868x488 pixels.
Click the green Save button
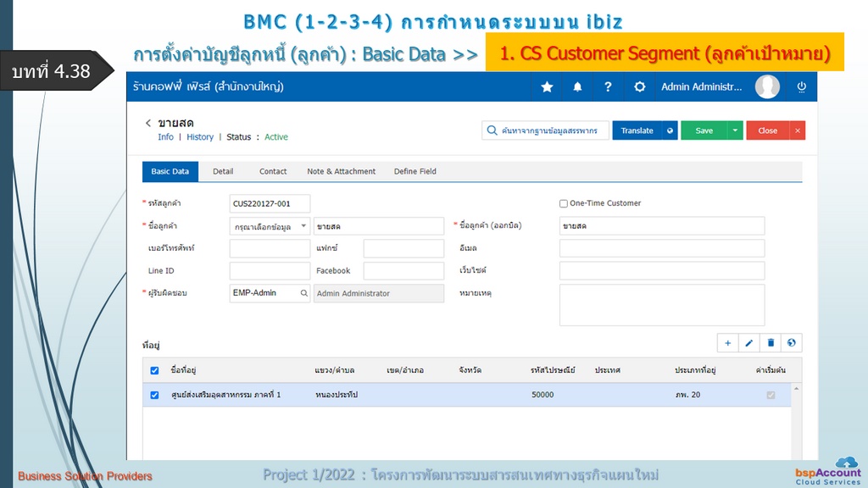(704, 130)
